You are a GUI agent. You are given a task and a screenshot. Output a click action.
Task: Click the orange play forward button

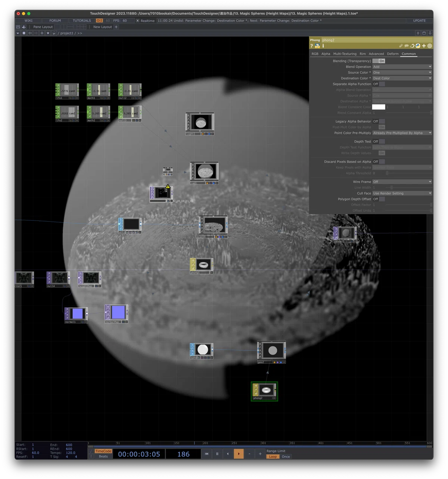pyautogui.click(x=239, y=454)
